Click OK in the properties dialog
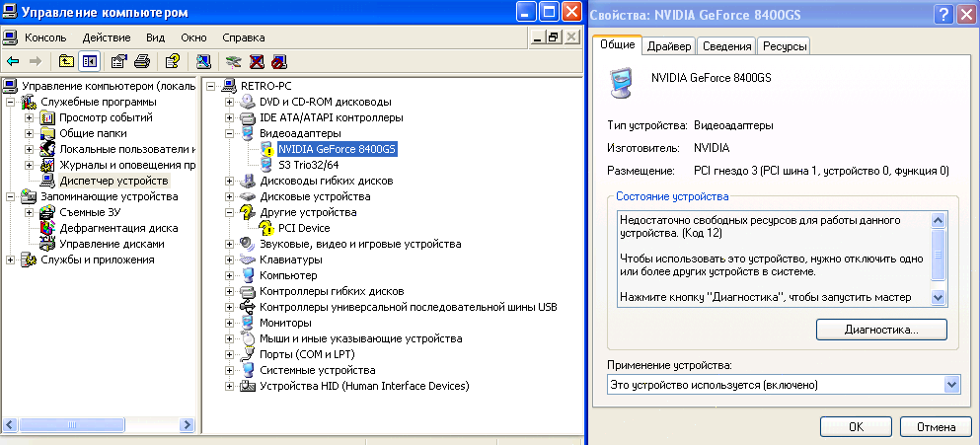Image resolution: width=980 pixels, height=445 pixels. tap(856, 427)
